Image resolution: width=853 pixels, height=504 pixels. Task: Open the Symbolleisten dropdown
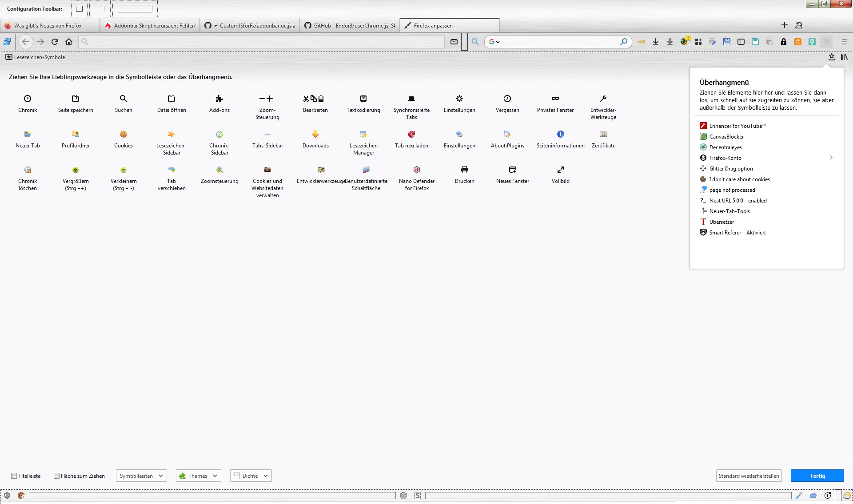141,476
